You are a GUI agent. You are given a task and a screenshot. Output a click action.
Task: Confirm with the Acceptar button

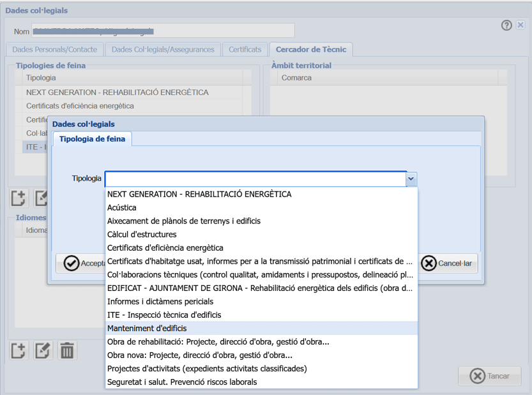tap(82, 264)
